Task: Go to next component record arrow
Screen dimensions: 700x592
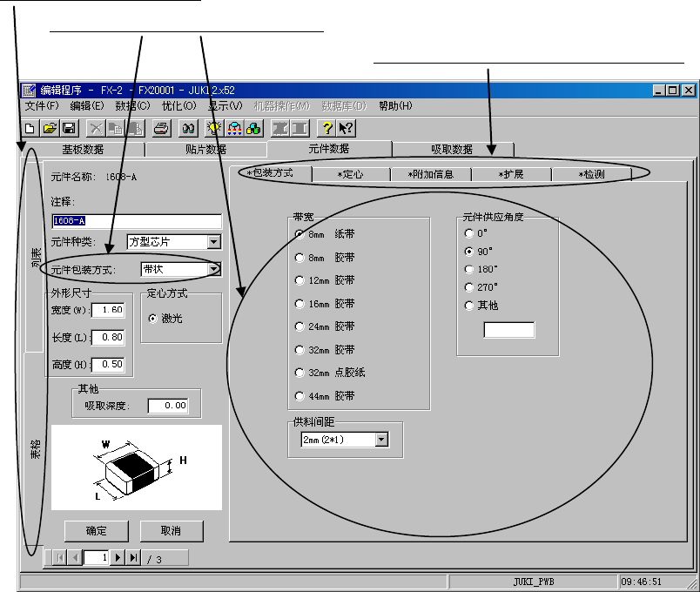Action: 118,558
